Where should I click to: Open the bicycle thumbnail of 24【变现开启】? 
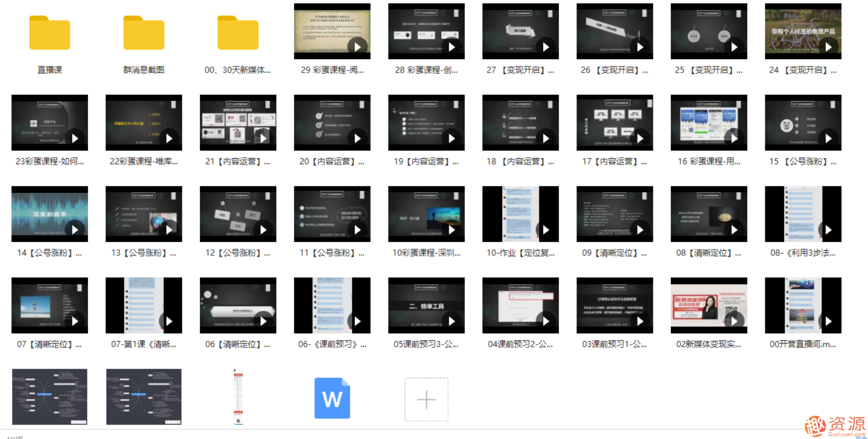tap(803, 31)
